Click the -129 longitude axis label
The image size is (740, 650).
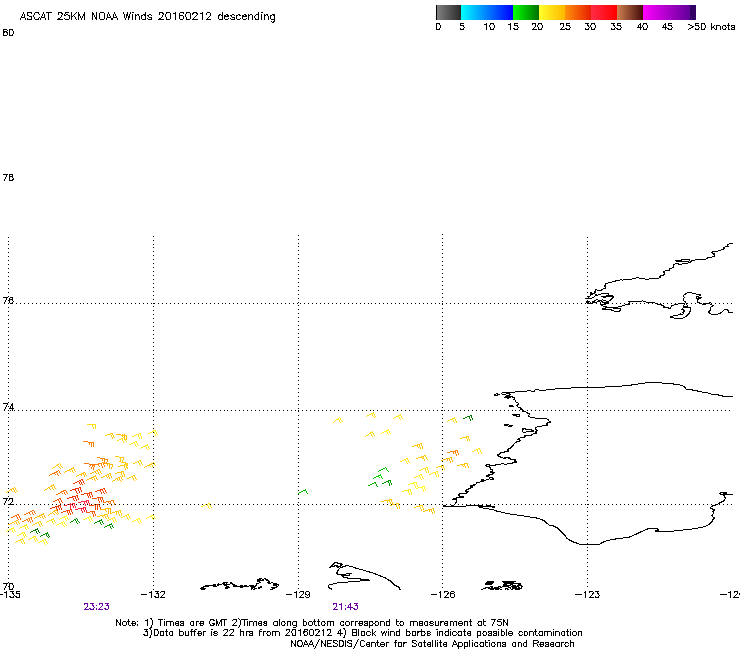(x=298, y=594)
